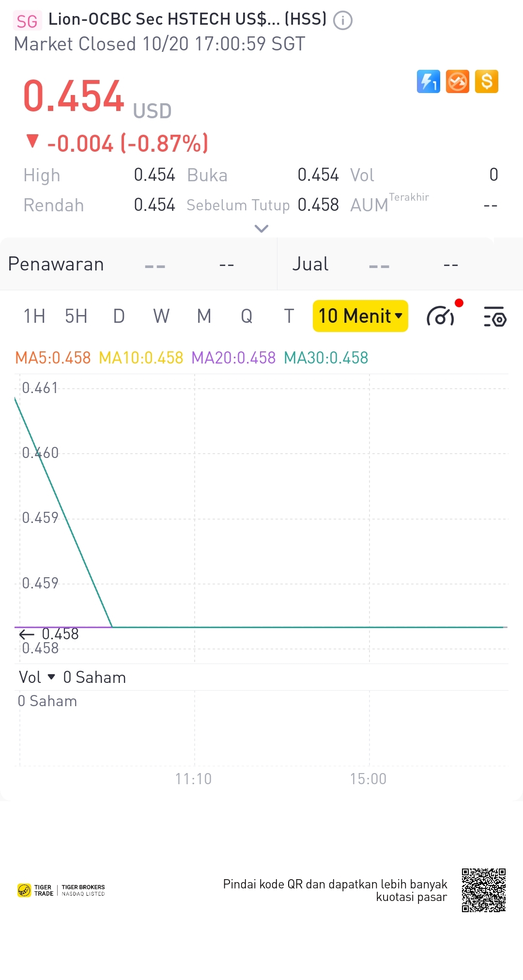523x980 pixels.
Task: Select the D daily chart tab
Action: [119, 316]
